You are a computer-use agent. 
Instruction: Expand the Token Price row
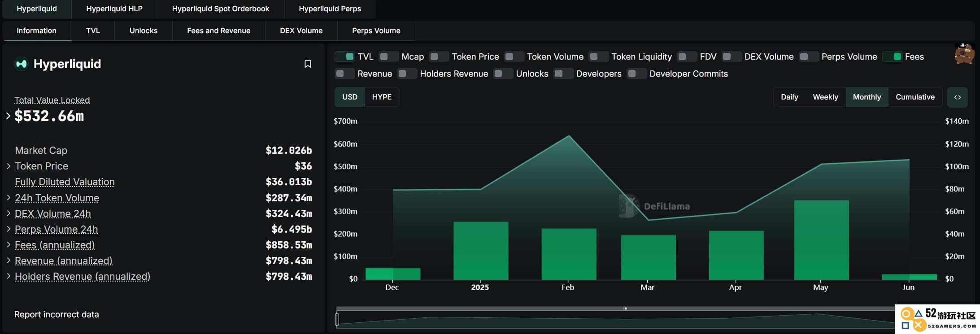point(9,166)
